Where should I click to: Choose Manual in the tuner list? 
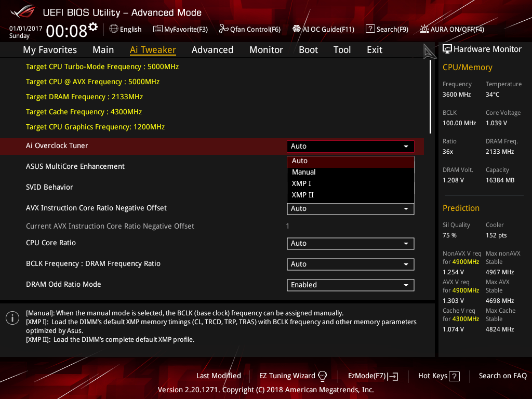(351, 172)
